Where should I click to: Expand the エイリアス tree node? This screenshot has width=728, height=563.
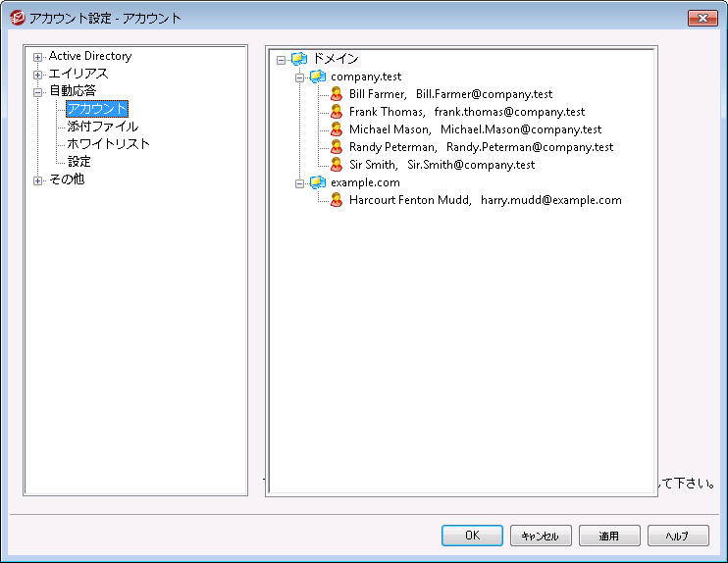coord(38,75)
